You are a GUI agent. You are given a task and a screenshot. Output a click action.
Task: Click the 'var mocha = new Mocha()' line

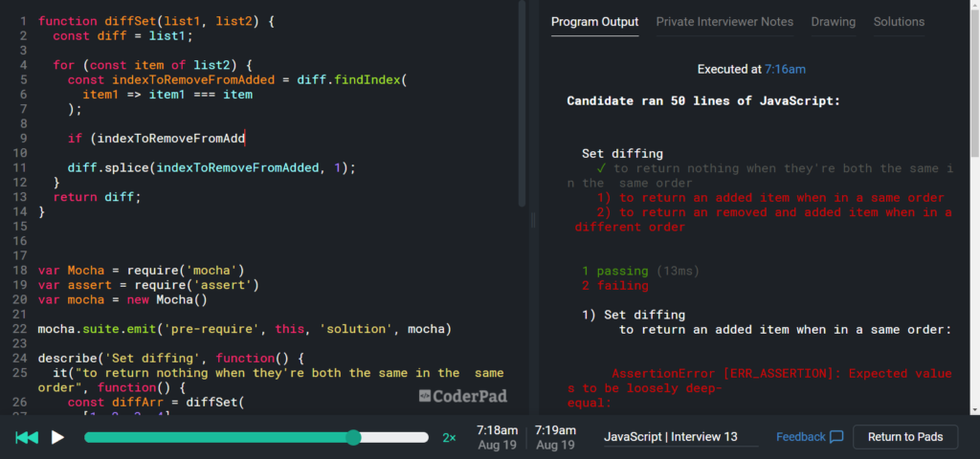coord(122,299)
